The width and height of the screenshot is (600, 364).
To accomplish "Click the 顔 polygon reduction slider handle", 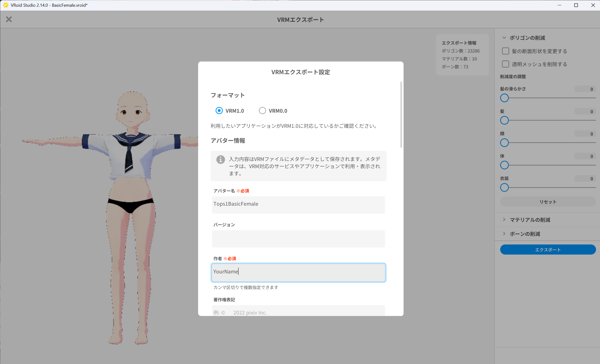I will 504,143.
